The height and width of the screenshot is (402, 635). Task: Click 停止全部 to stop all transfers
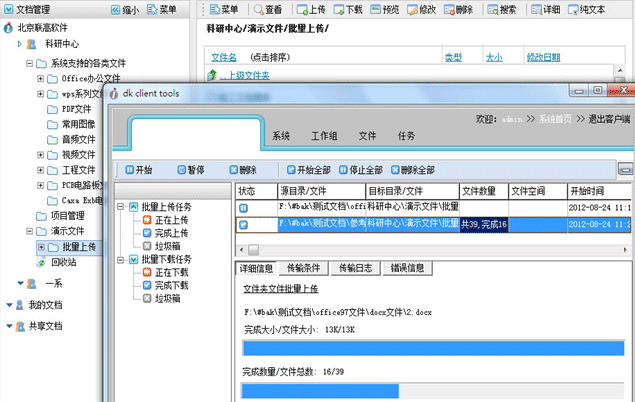coord(361,170)
